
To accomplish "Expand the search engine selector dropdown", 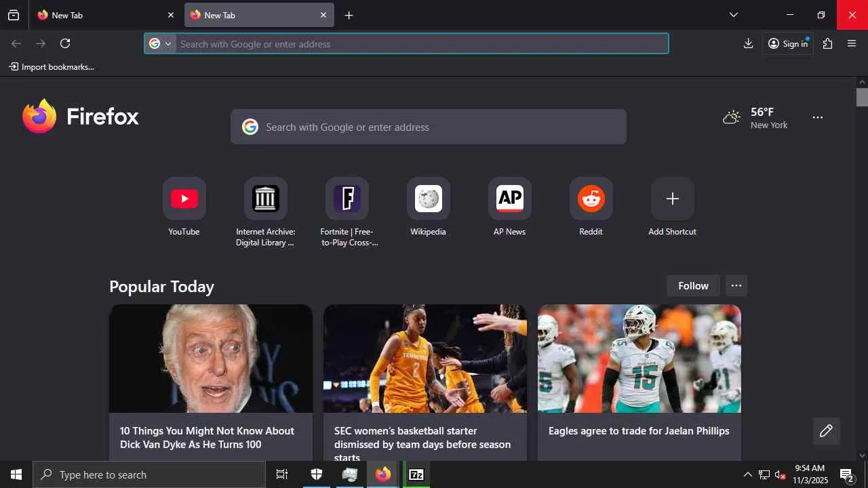I will pyautogui.click(x=160, y=44).
